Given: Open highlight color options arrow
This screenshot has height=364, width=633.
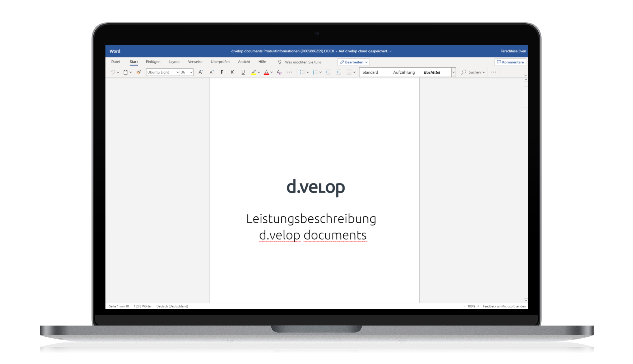Looking at the screenshot, I should [x=259, y=72].
